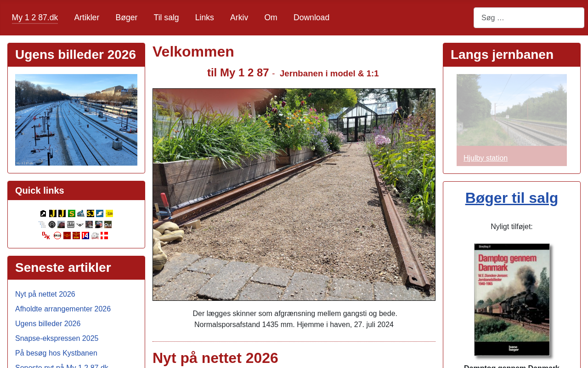Go to the Bøger menu item
The image size is (588, 368).
click(126, 17)
